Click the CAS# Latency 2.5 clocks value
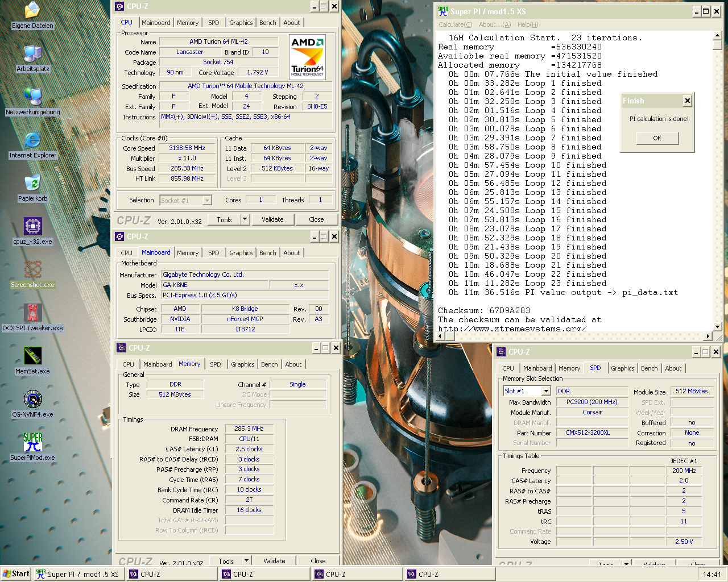 (x=249, y=449)
